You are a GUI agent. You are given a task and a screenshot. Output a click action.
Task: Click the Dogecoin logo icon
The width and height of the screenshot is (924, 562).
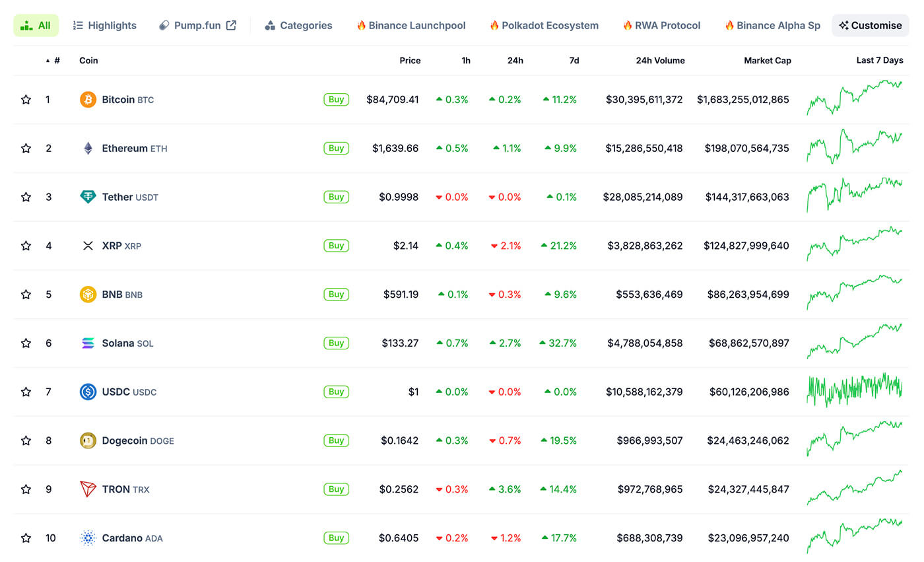pyautogui.click(x=88, y=440)
